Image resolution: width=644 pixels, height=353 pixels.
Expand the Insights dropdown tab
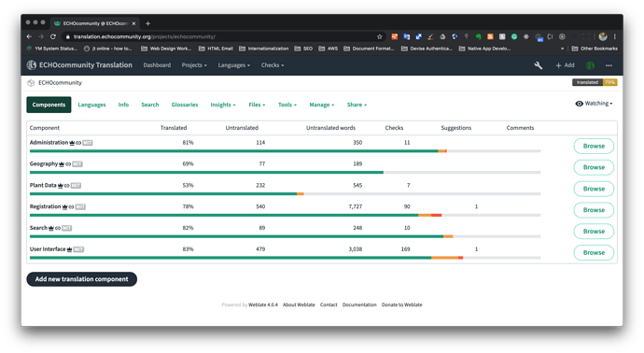(x=223, y=105)
